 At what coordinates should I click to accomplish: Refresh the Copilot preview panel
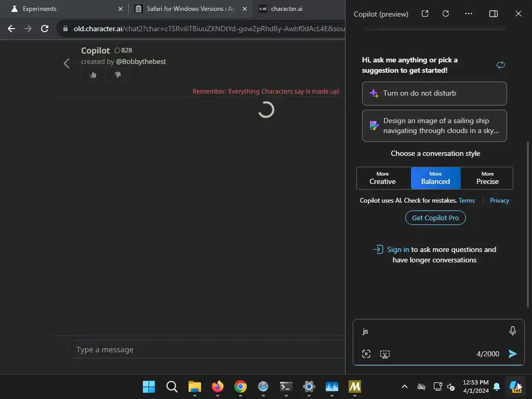(446, 14)
